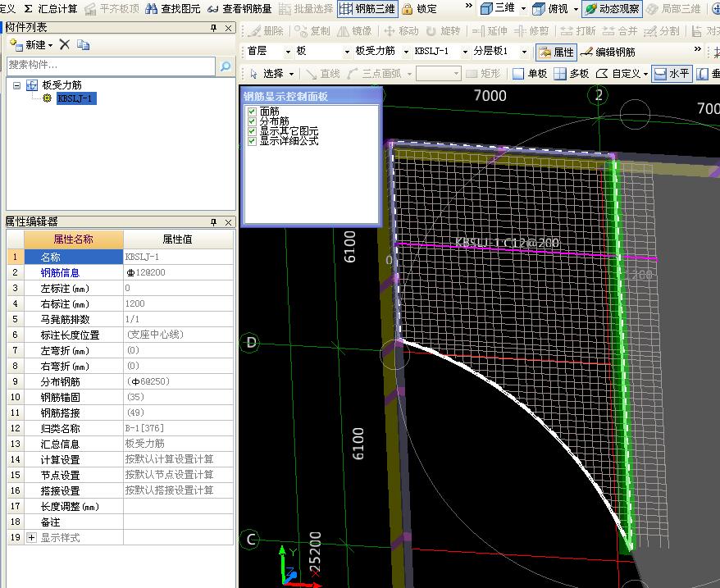Click the 修剪 trim tool
The width and height of the screenshot is (720, 588).
click(531, 31)
